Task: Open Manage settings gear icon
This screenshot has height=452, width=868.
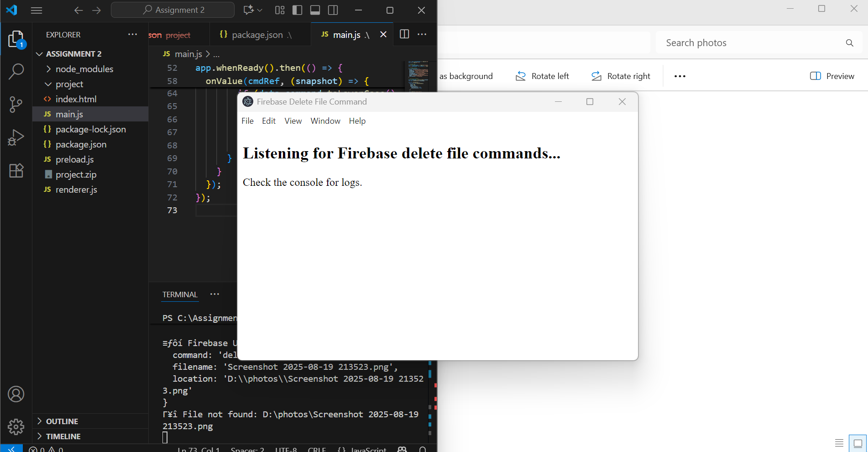Action: pyautogui.click(x=16, y=427)
